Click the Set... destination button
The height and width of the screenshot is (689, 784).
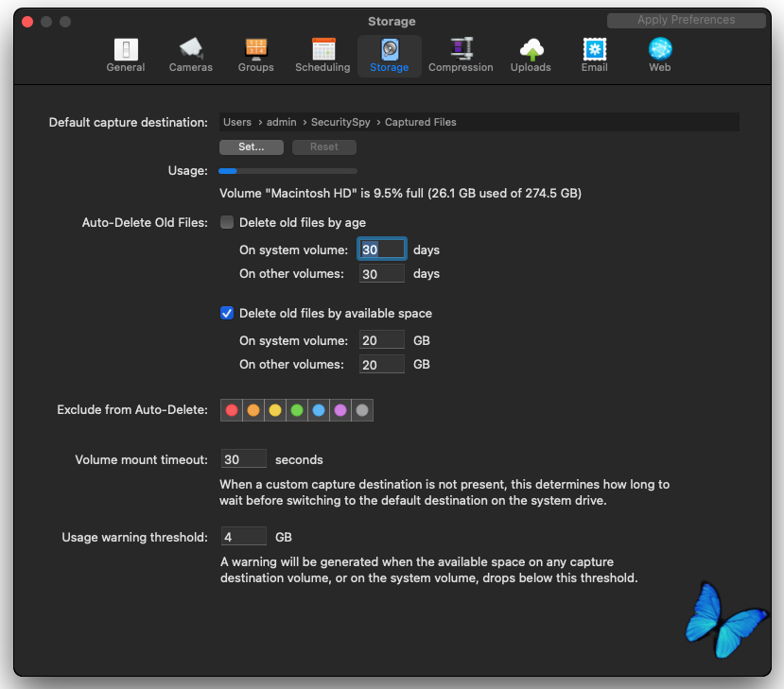(x=251, y=146)
